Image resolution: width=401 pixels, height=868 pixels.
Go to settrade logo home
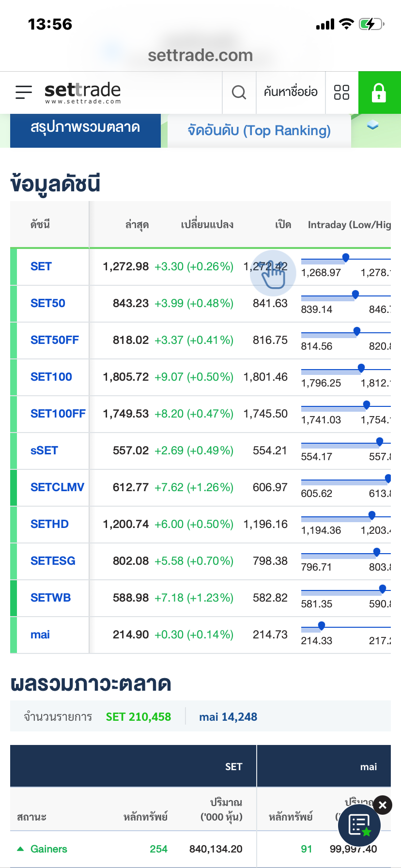tap(82, 92)
